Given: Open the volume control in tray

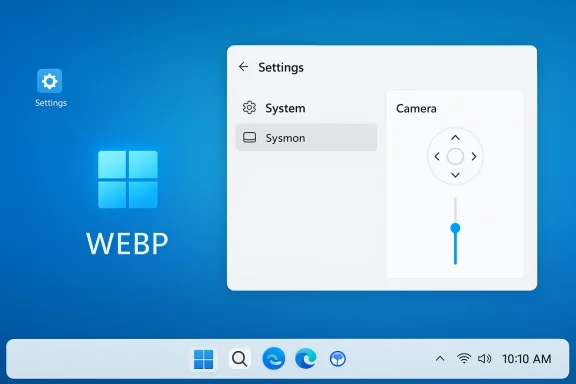Looking at the screenshot, I should pos(485,359).
